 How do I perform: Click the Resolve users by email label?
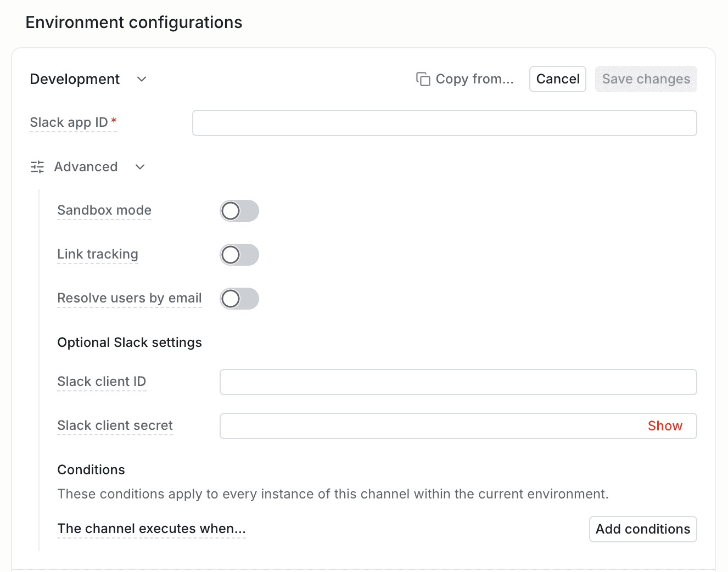[x=130, y=298]
